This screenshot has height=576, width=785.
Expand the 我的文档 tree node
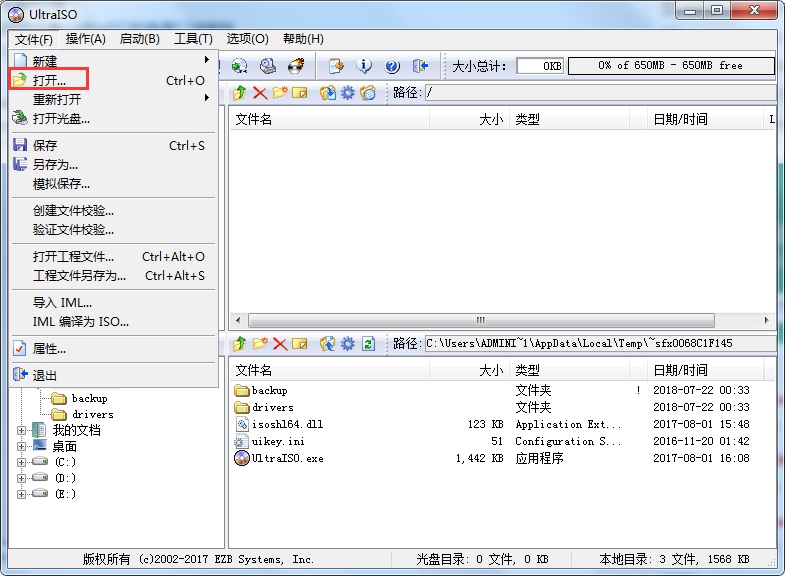click(21, 430)
